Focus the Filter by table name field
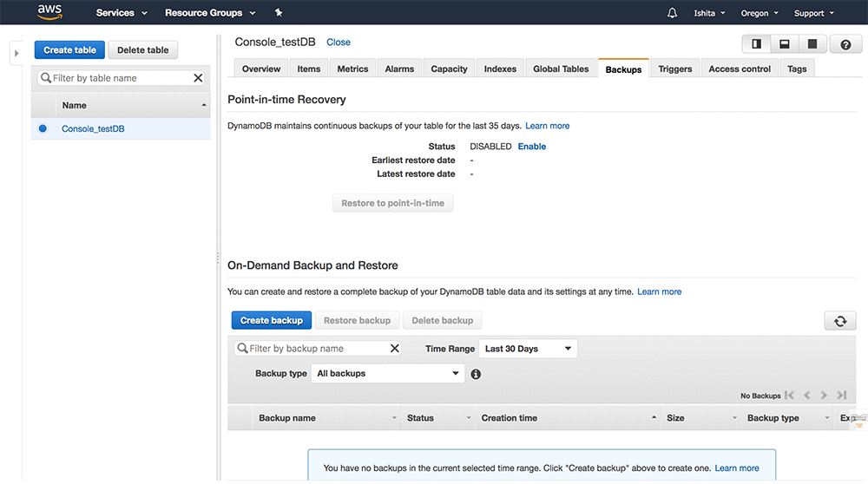Image resolution: width=868 pixels, height=484 pixels. [x=122, y=78]
